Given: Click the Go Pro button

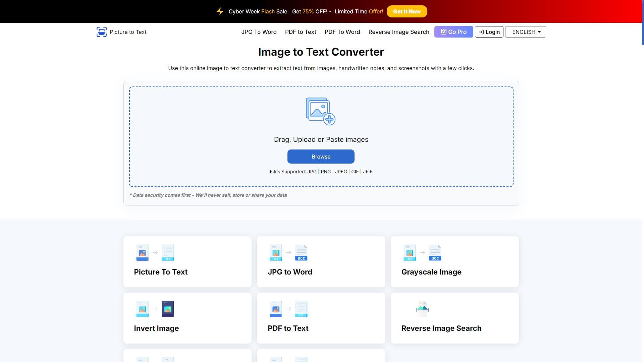Looking at the screenshot, I should [x=453, y=32].
